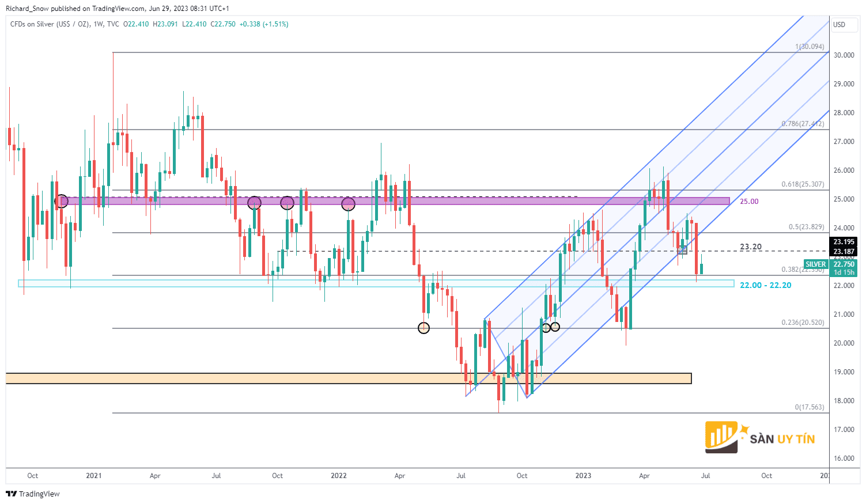Click the purple 25.00 level label
The width and height of the screenshot is (866, 504).
tap(749, 202)
